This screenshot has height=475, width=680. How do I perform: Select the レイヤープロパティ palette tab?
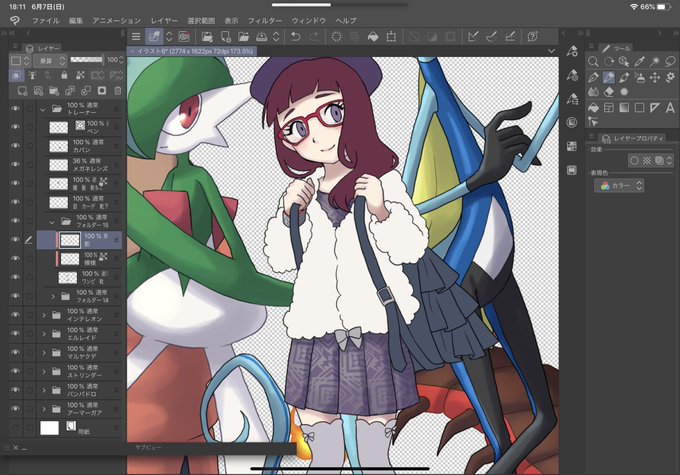[633, 138]
